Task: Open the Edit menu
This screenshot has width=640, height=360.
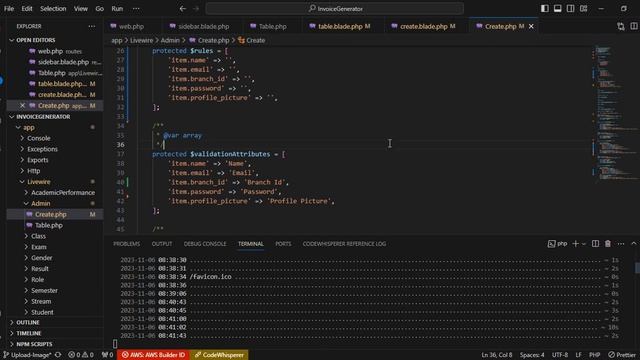Action: tap(27, 9)
